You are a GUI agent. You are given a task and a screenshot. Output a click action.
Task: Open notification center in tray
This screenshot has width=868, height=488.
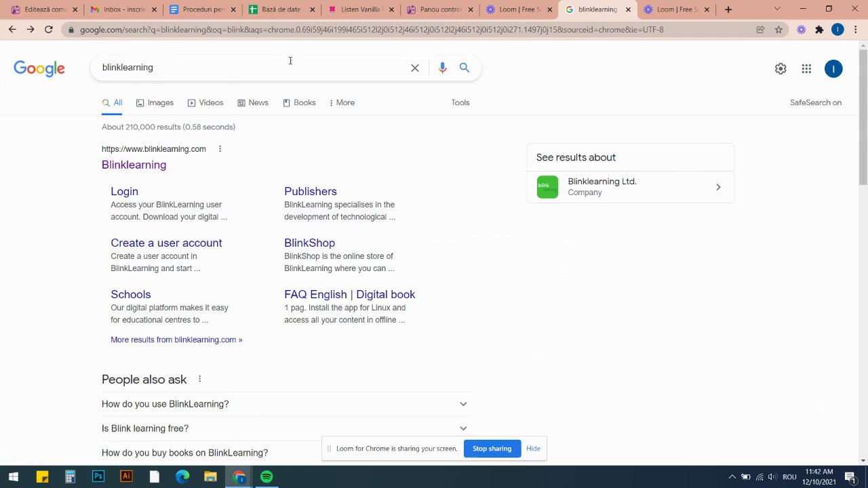850,477
